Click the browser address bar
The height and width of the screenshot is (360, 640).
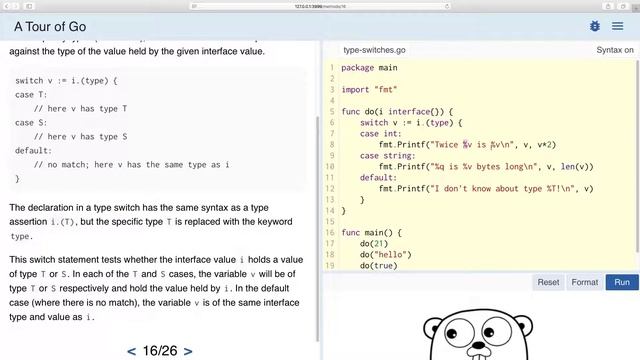point(320,6)
